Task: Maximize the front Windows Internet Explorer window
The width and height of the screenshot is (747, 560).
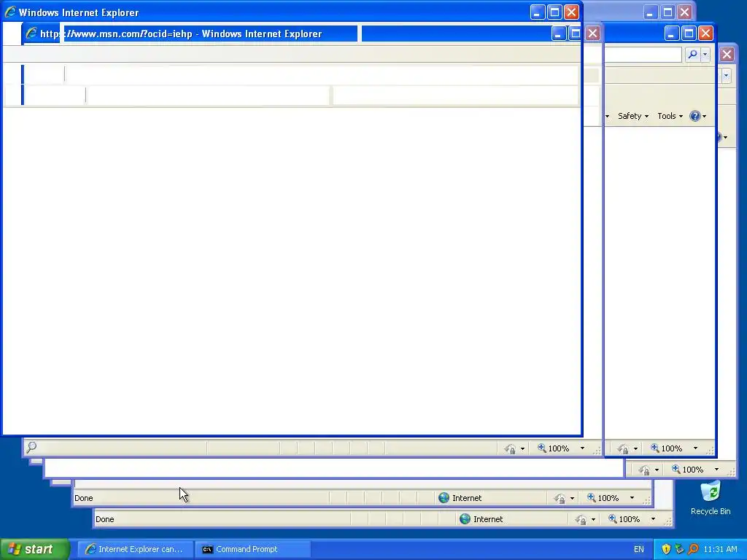Action: 554,12
